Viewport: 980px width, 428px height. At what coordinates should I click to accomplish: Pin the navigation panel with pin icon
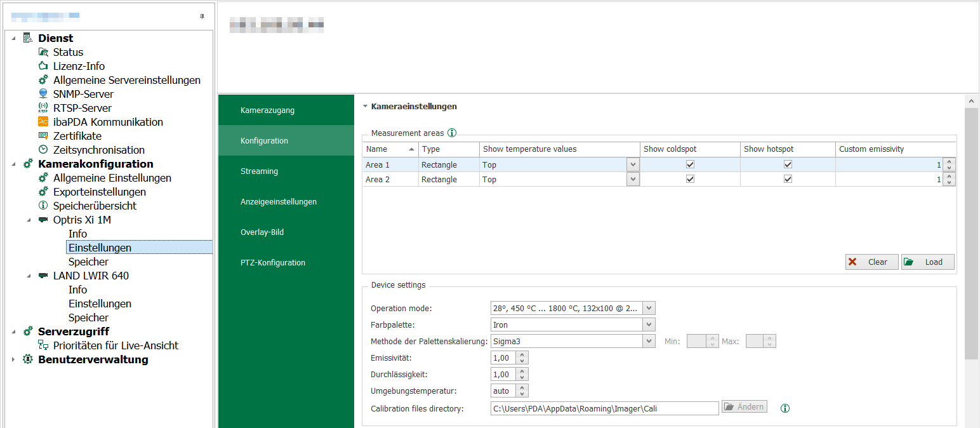202,17
